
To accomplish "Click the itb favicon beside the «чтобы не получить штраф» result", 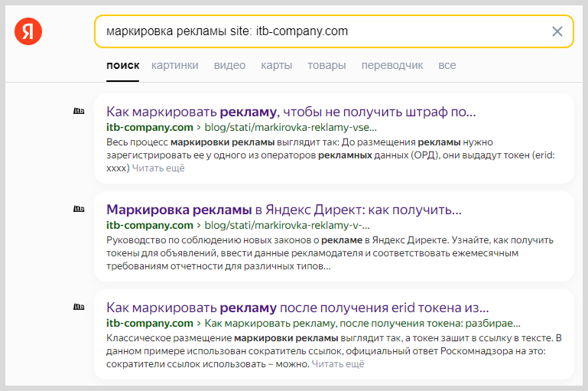I will pos(79,111).
